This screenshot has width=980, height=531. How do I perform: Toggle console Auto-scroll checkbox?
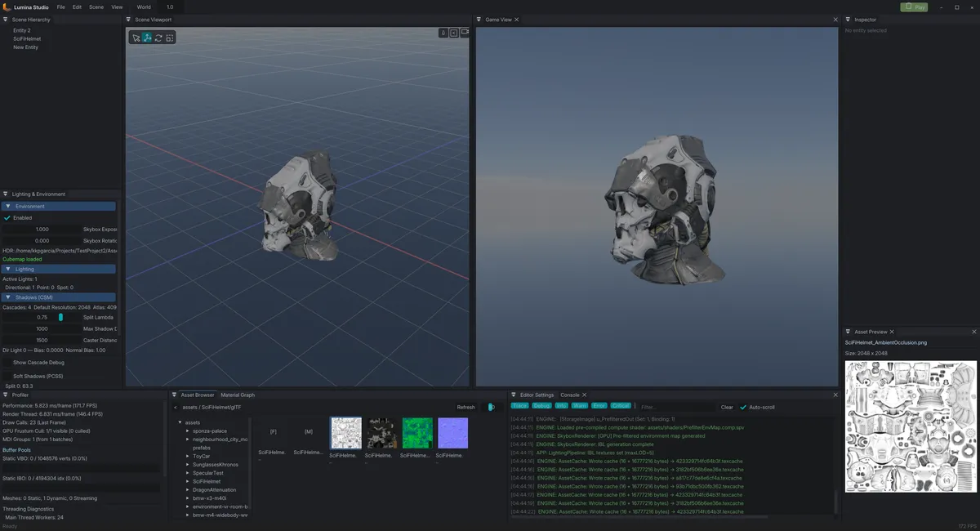point(743,407)
